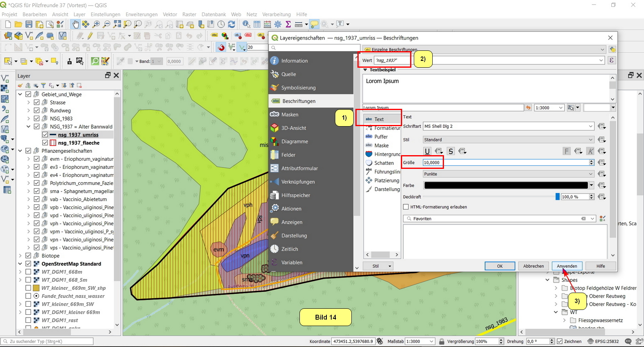Click the Anwenden button

pyautogui.click(x=567, y=266)
